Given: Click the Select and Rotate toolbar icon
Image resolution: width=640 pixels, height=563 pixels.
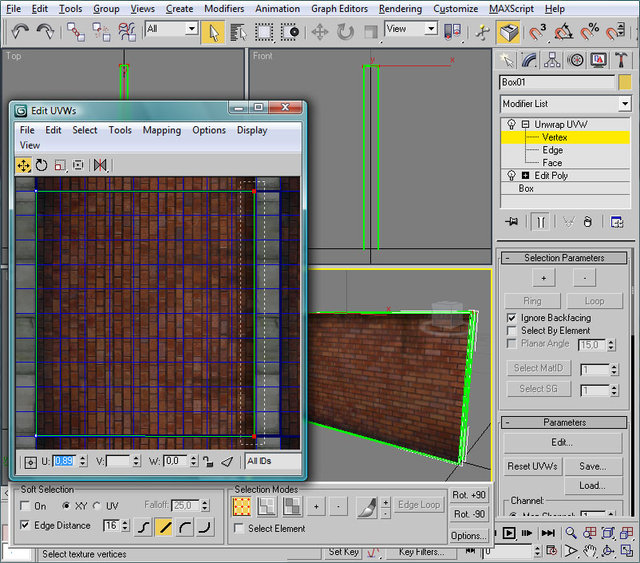Looking at the screenshot, I should pyautogui.click(x=345, y=31).
